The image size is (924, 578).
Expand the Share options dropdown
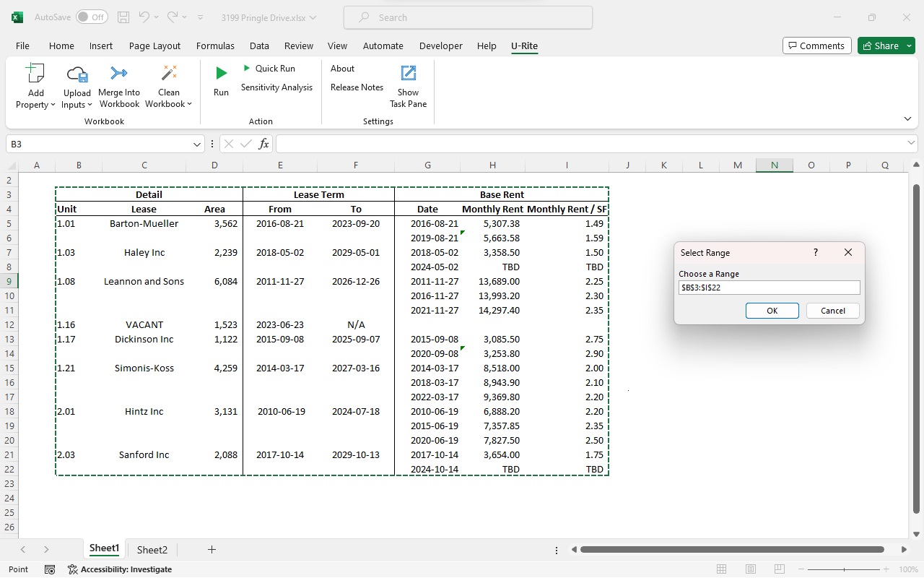908,45
